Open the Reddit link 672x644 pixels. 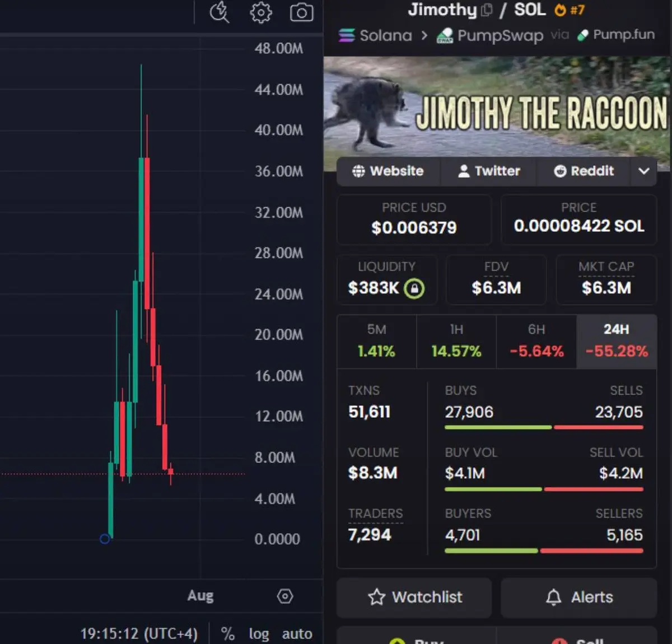[x=584, y=171]
